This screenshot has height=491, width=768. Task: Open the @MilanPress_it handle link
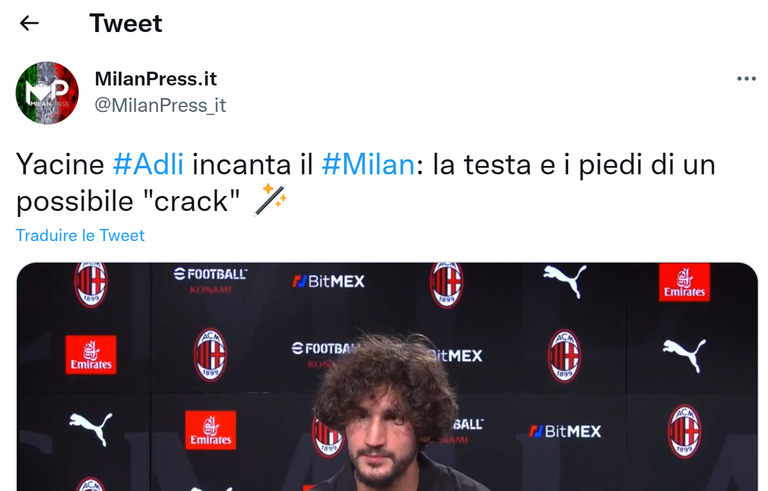tap(160, 105)
